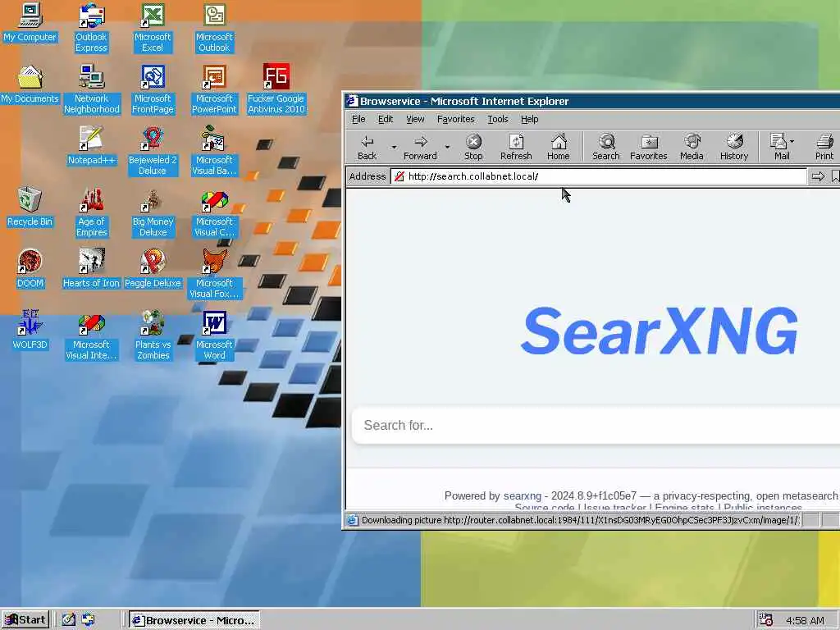Click IE window title bar icon
The image size is (840, 630).
pos(352,101)
